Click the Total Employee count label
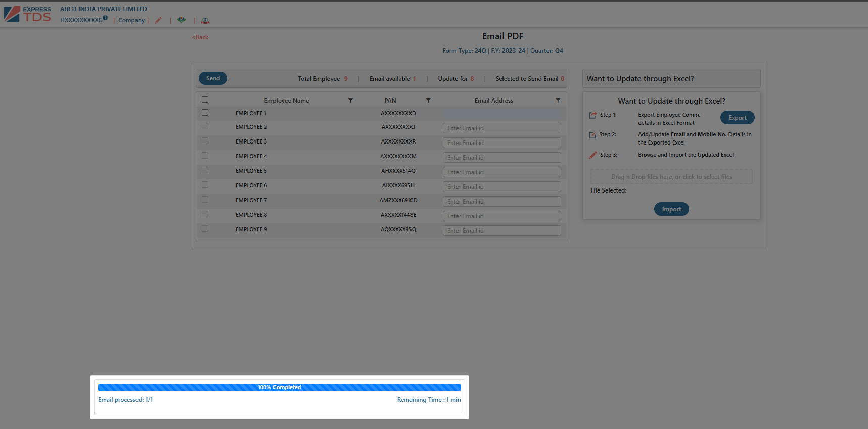Viewport: 868px width, 429px height. [323, 79]
